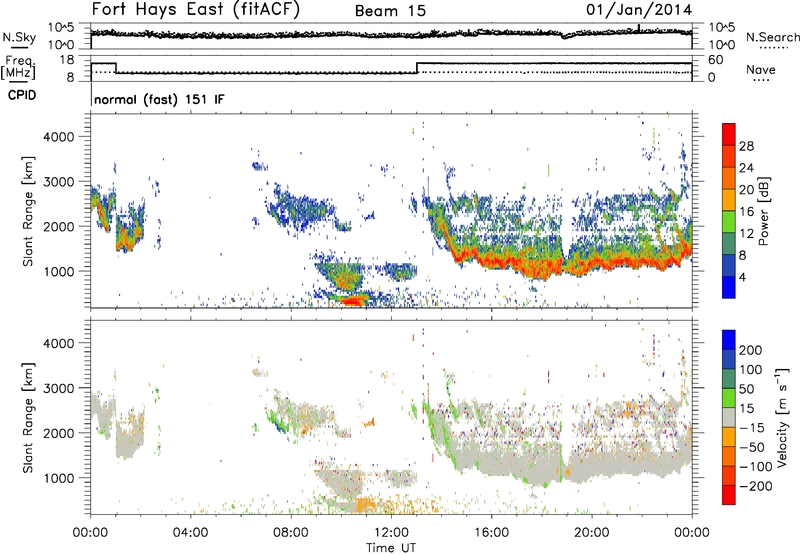
Task: Click the strong red echo near 10:30 UT in the power panel
Action: pos(353,300)
